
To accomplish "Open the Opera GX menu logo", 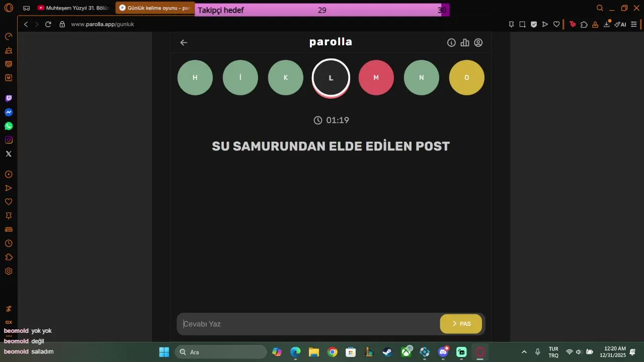I will (x=9, y=8).
